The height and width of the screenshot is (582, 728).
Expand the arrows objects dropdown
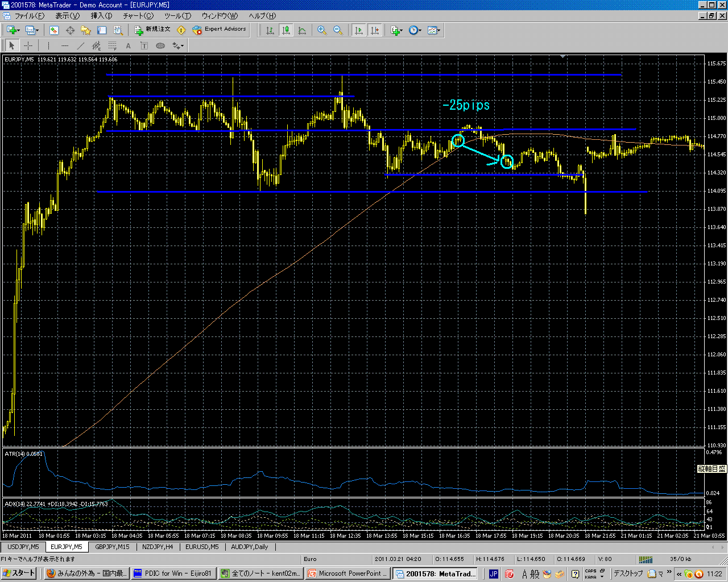(183, 46)
